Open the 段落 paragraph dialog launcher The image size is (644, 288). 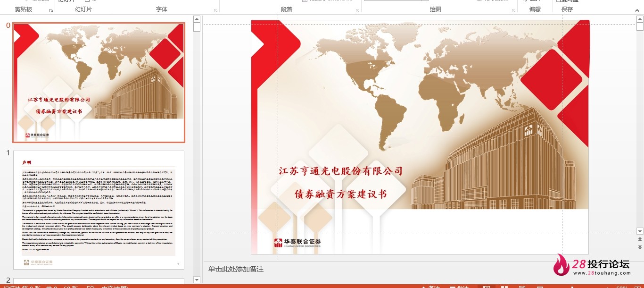(x=357, y=10)
